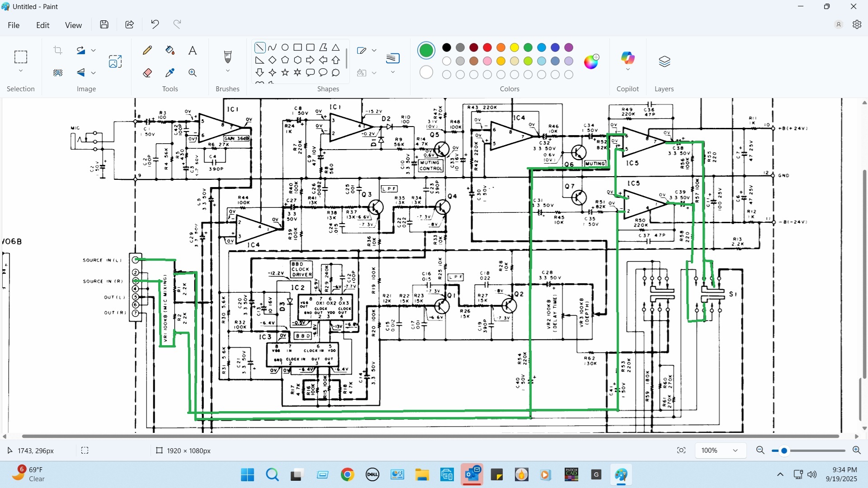Image resolution: width=868 pixels, height=488 pixels.
Task: Click the Crop image icon
Action: (x=58, y=50)
